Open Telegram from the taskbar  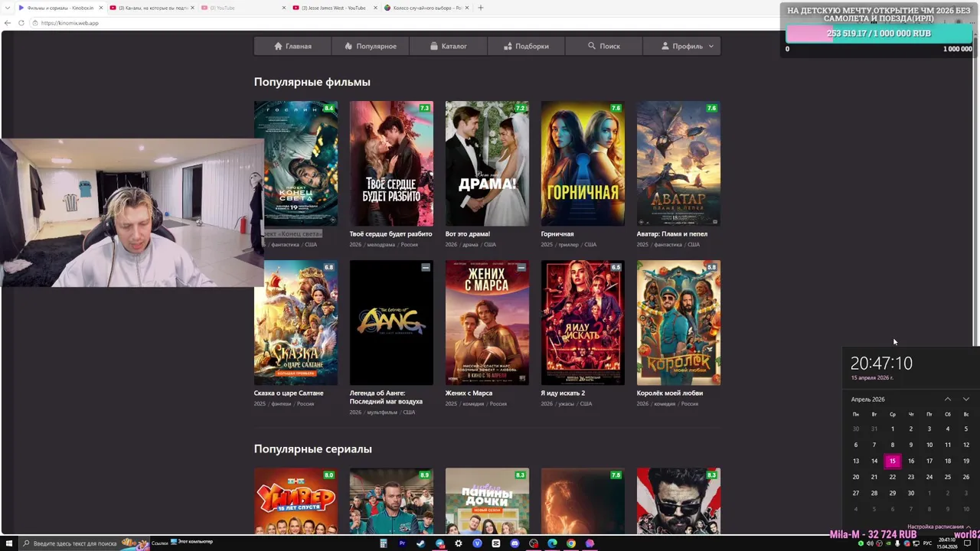coord(439,543)
